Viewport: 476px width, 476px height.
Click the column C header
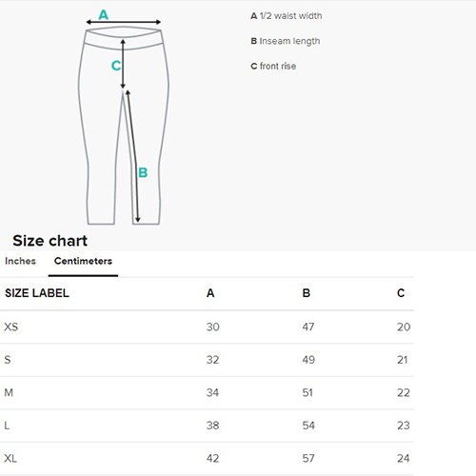pyautogui.click(x=401, y=293)
